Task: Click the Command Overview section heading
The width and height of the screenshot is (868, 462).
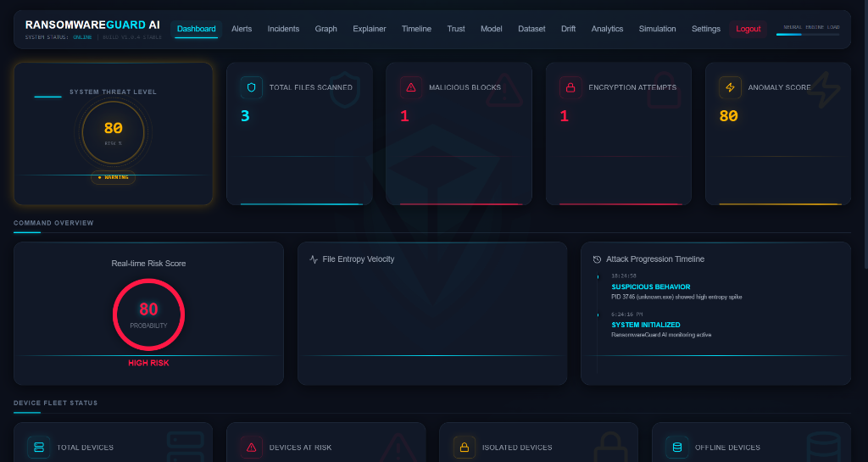Action: tap(53, 223)
